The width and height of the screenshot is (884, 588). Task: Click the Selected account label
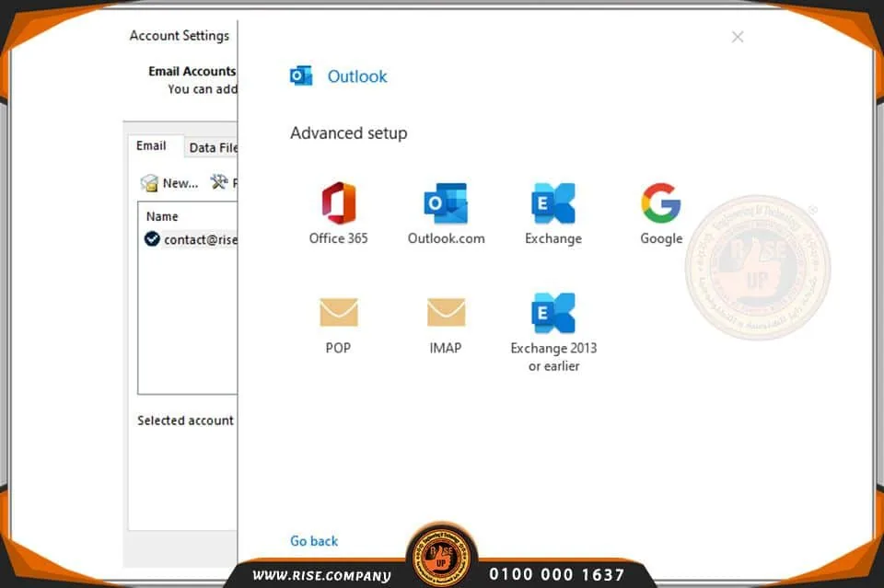[x=185, y=421]
